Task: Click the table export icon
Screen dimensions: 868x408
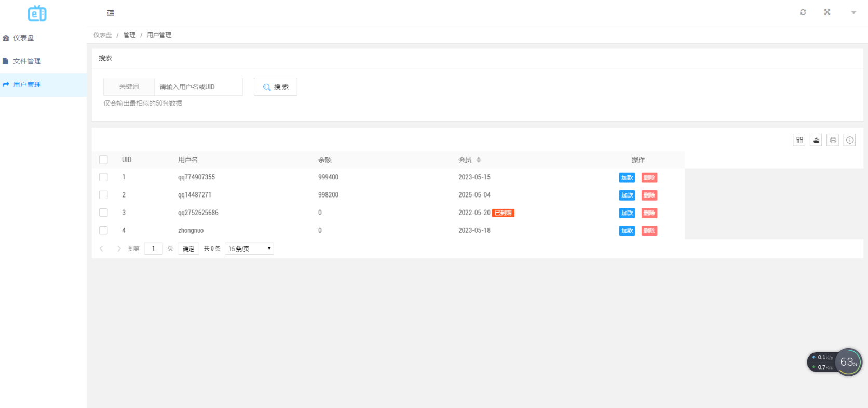Action: 816,140
